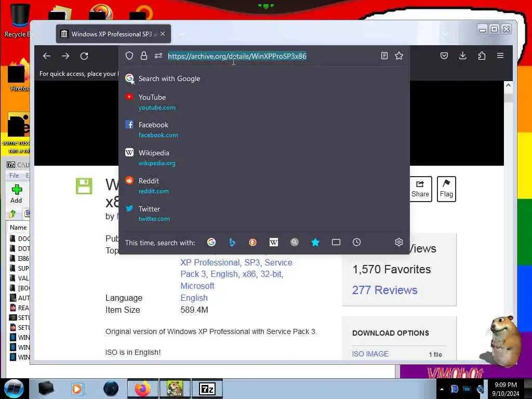Search this time with Wikipedia icon
Image resolution: width=532 pixels, height=399 pixels.
273,242
